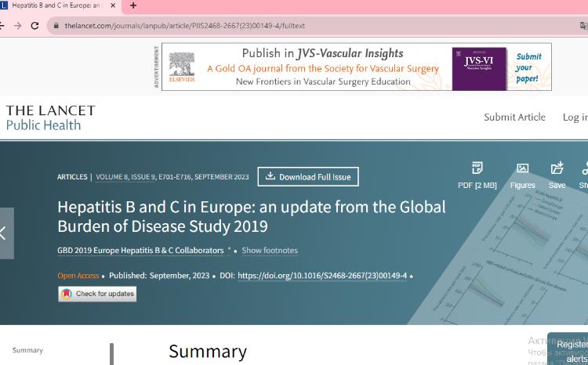This screenshot has width=588, height=365.
Task: Jump to Summary in sidebar navigation
Action: [27, 350]
